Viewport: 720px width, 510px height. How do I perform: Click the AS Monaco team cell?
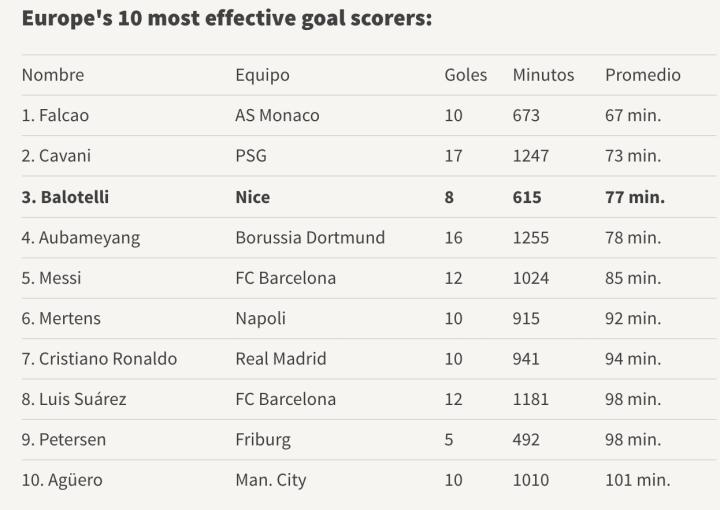tap(277, 115)
